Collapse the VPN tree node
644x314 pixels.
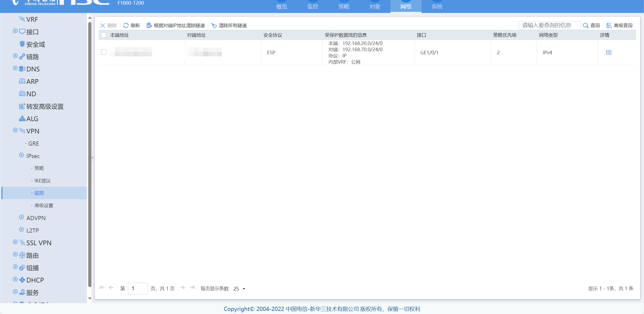(x=15, y=130)
